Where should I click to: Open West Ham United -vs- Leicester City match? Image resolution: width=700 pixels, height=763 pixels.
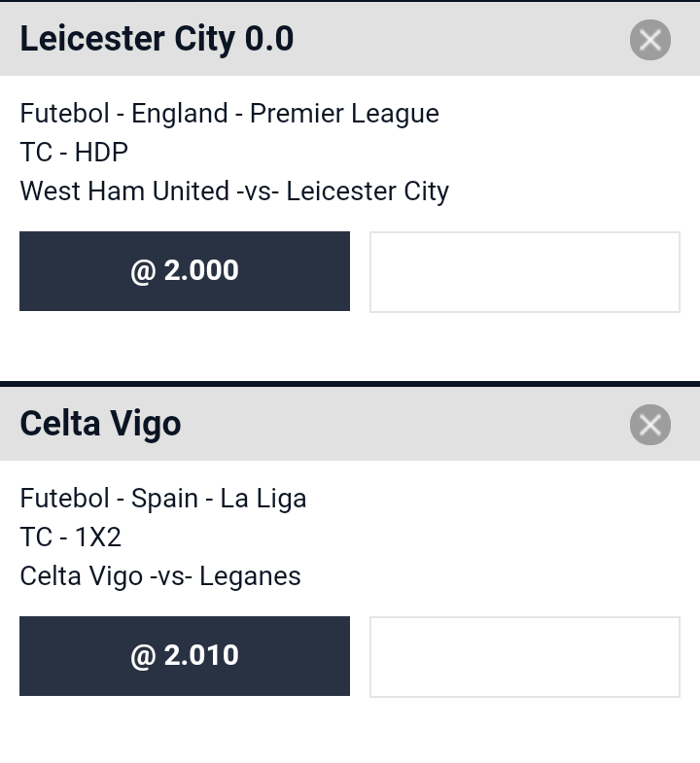[234, 191]
